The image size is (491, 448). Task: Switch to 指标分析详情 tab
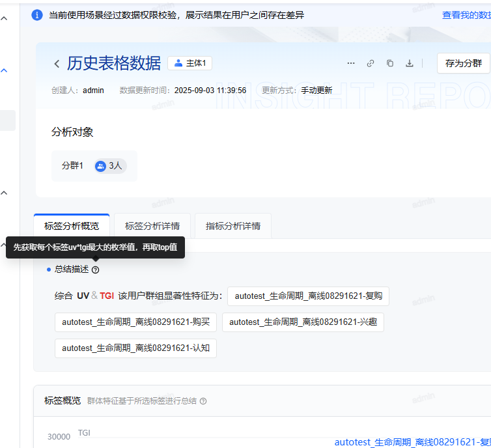click(x=233, y=226)
